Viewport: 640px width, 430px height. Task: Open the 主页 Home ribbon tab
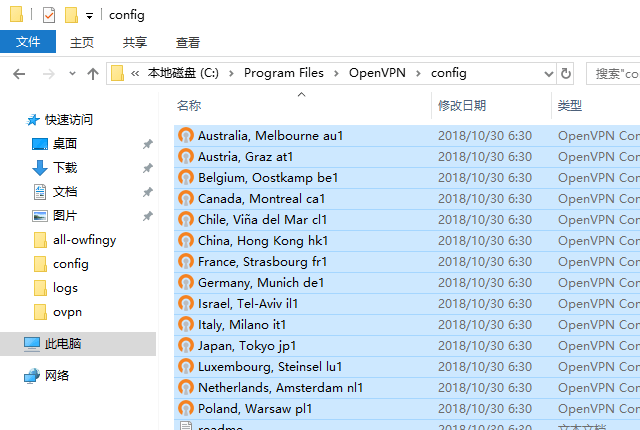point(82,42)
